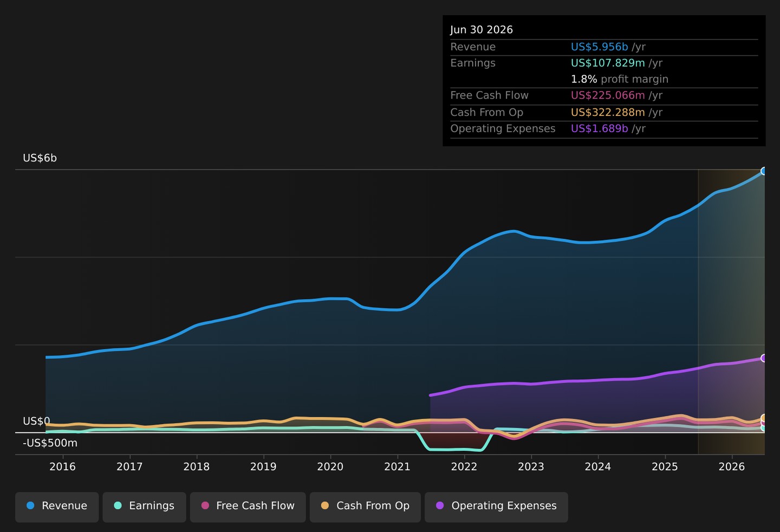Image resolution: width=780 pixels, height=532 pixels.
Task: Click the purple Operating Expenses legend dot
Action: (440, 505)
